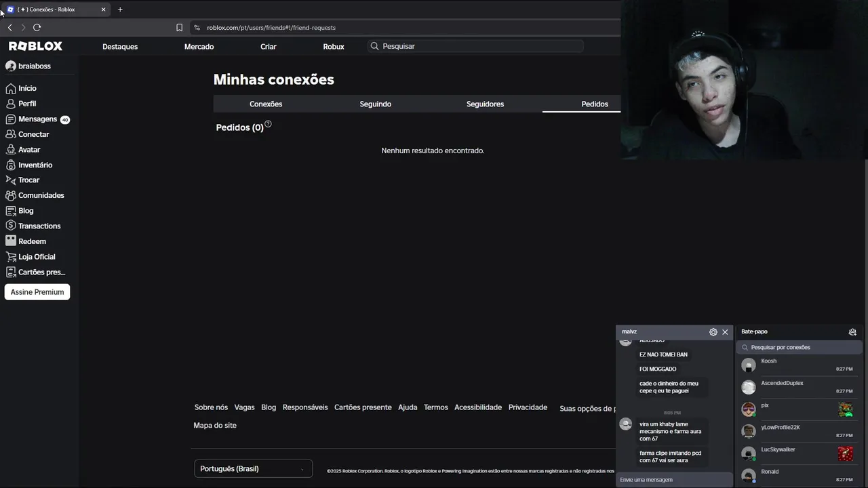Open the Loja Oficial cart icon
Viewport: 868px width, 488px height.
(10, 257)
